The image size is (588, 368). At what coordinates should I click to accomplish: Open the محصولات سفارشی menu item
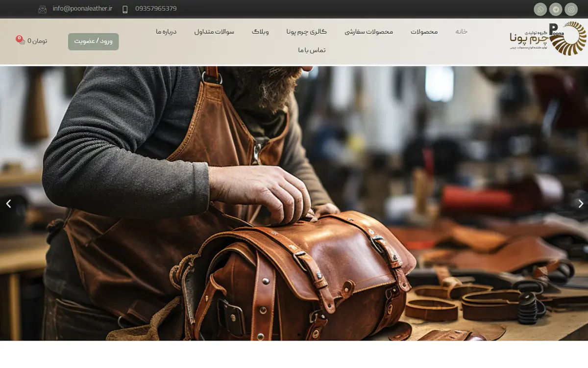(368, 31)
